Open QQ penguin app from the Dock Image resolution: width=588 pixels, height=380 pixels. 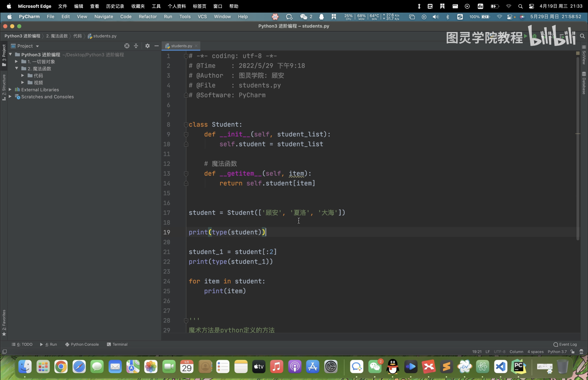(x=393, y=367)
